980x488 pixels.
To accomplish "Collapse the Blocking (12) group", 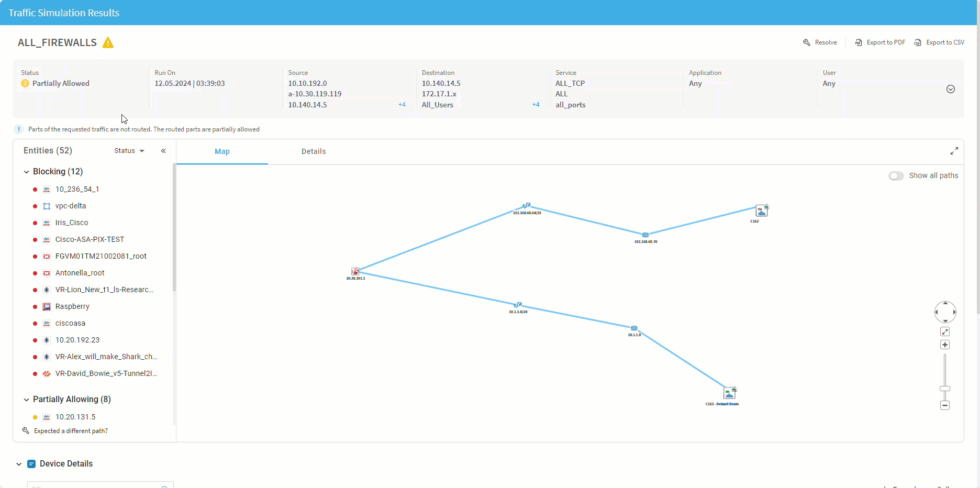I will click(x=27, y=172).
